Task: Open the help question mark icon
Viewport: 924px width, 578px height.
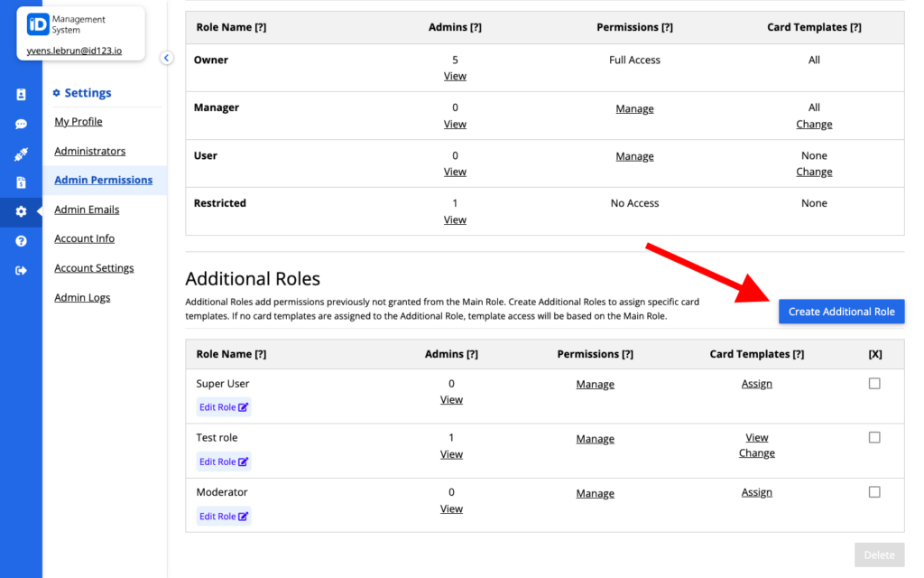Action: click(20, 240)
